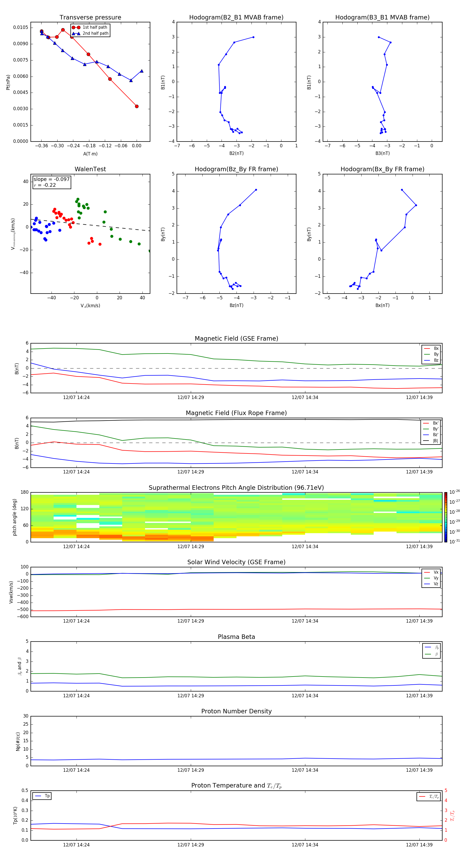This screenshot has width=473, height=868.
Task: Click the 'Vx' legend entry in velocity plot
Action: pyautogui.click(x=431, y=572)
